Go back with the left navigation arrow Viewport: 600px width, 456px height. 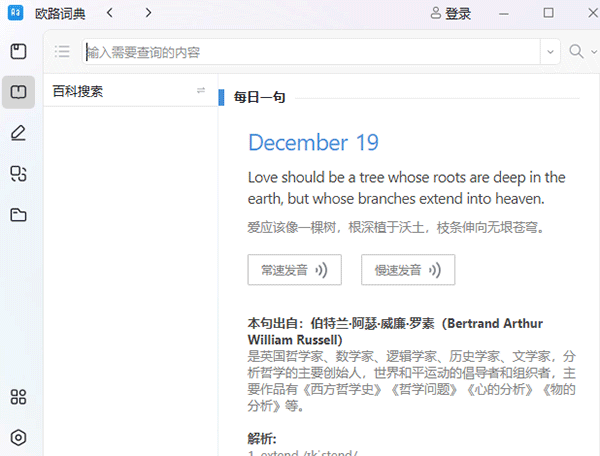click(x=109, y=13)
